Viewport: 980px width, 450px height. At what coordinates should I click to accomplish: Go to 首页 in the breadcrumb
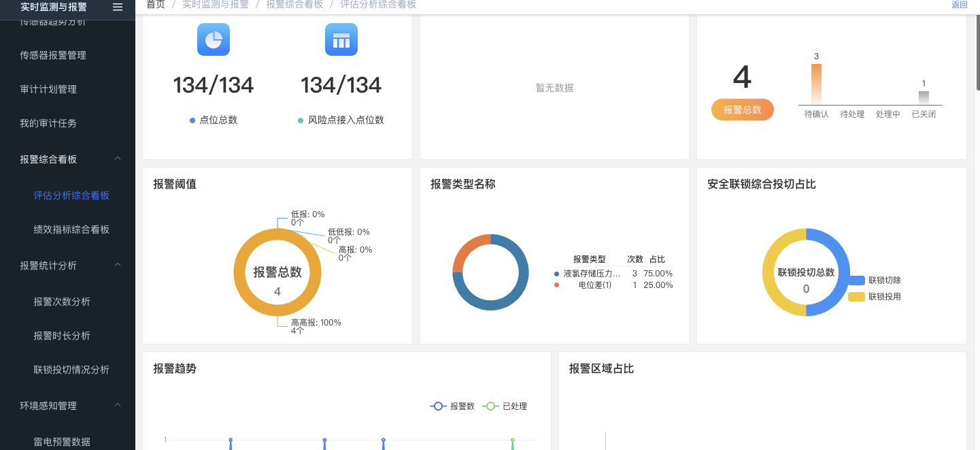(156, 5)
